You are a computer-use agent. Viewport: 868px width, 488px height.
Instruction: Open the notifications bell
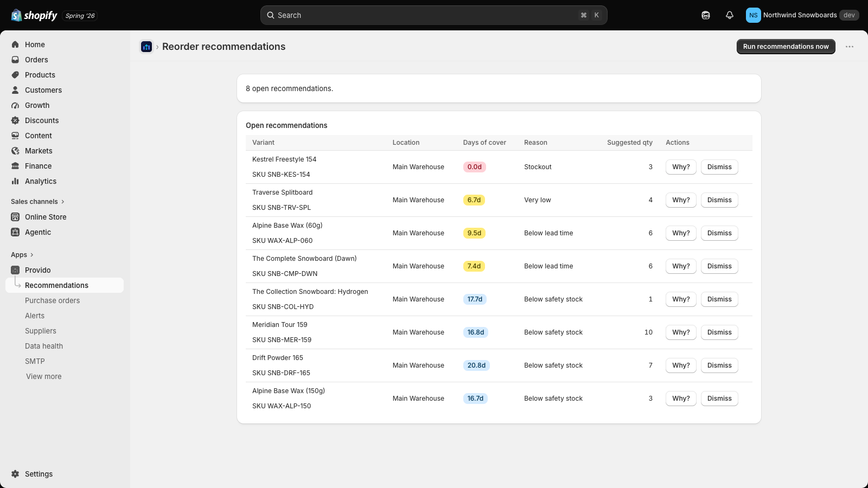click(730, 15)
